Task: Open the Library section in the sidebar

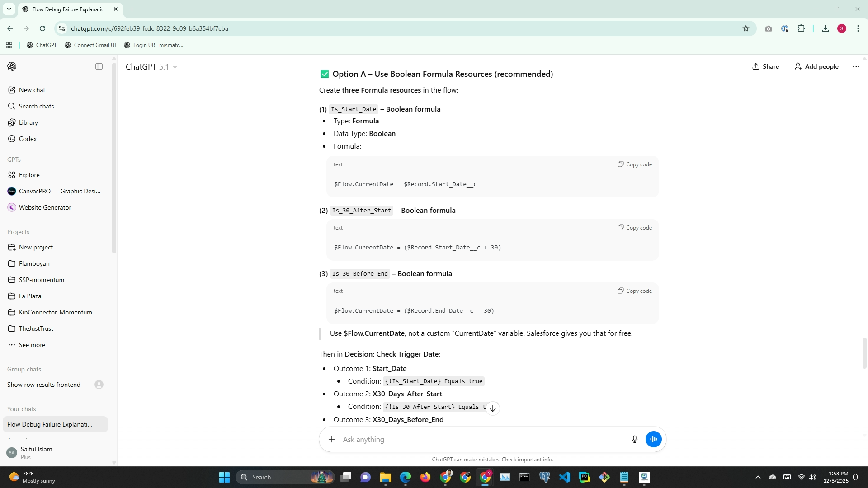Action: (28, 122)
